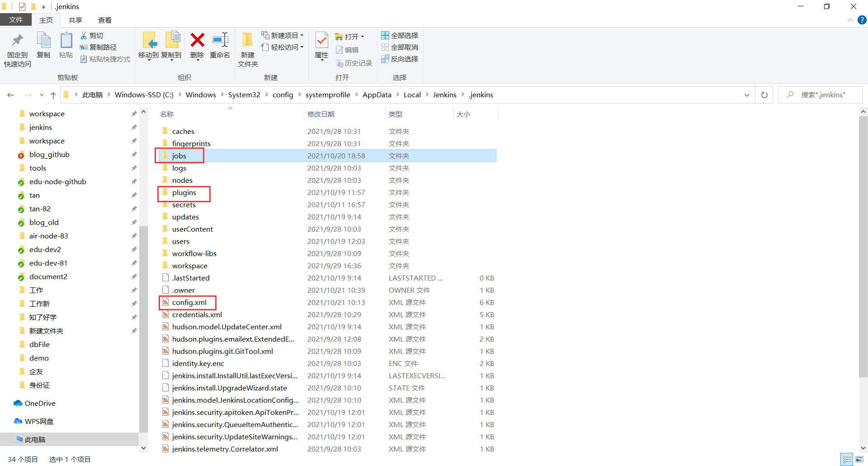This screenshot has width=868, height=466.
Task: Click Invert selection (反向选择) icon
Action: click(x=385, y=59)
